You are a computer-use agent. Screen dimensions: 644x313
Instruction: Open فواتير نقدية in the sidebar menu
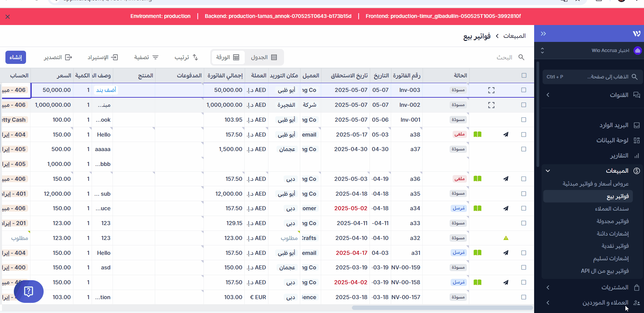point(615,246)
